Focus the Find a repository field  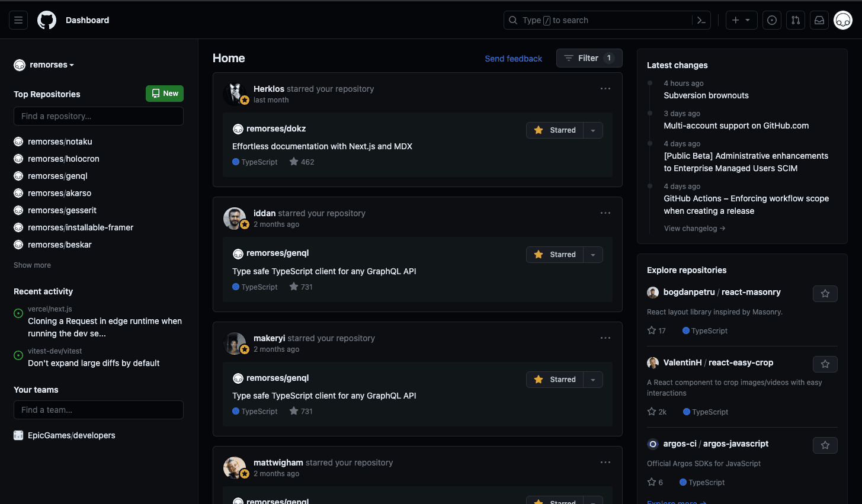coord(98,116)
